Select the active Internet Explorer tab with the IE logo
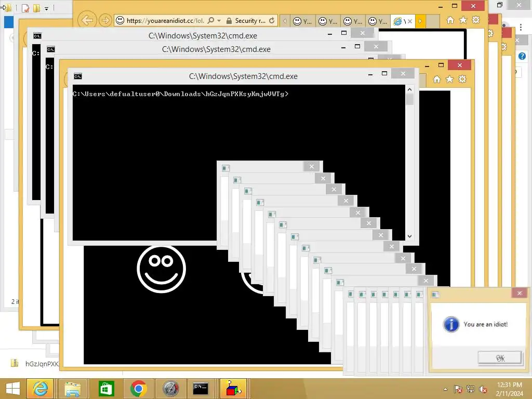Image resolution: width=532 pixels, height=399 pixels. click(397, 21)
